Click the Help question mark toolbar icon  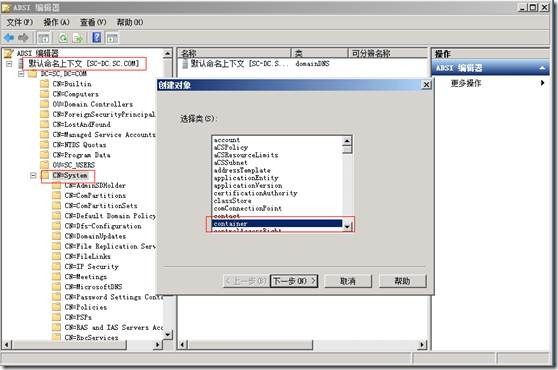click(x=96, y=37)
